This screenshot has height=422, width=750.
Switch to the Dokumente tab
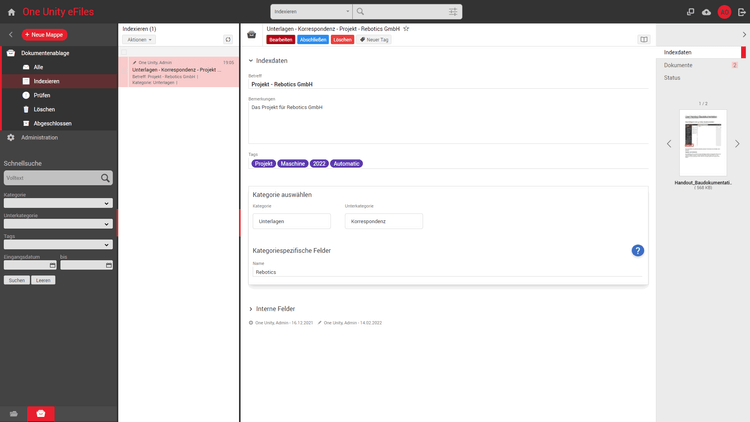tap(679, 64)
